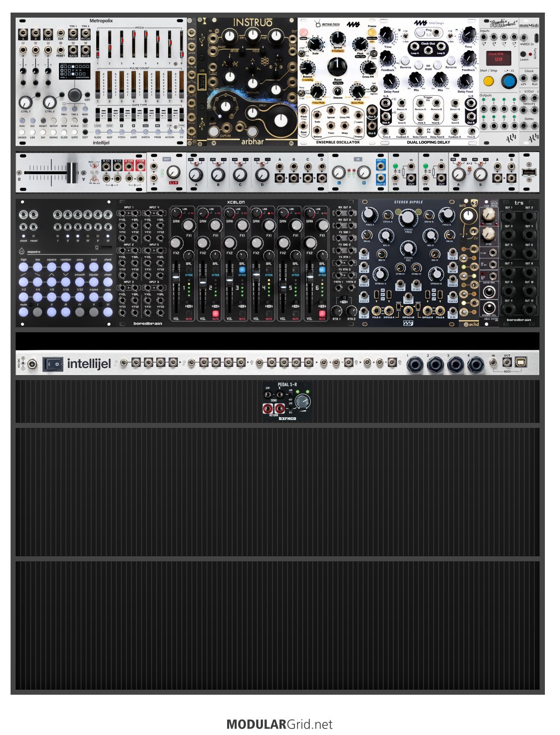Move xcelon channel 1 volume fader
This screenshot has height=735, width=560.
(x=176, y=278)
